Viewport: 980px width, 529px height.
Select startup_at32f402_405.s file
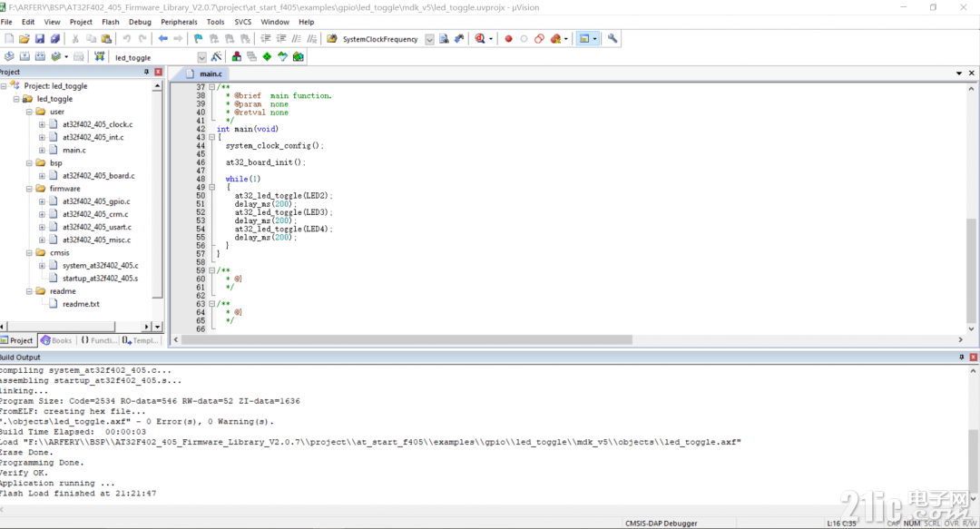(x=100, y=279)
